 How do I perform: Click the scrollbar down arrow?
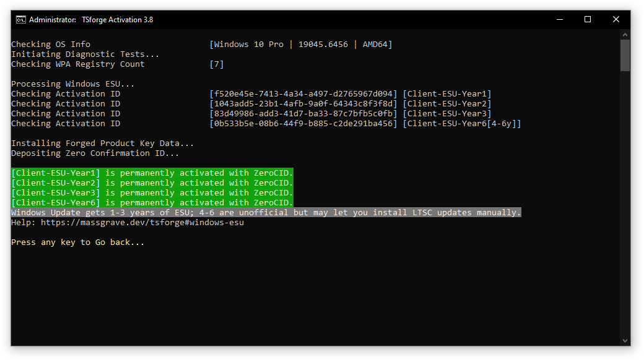[x=625, y=340]
